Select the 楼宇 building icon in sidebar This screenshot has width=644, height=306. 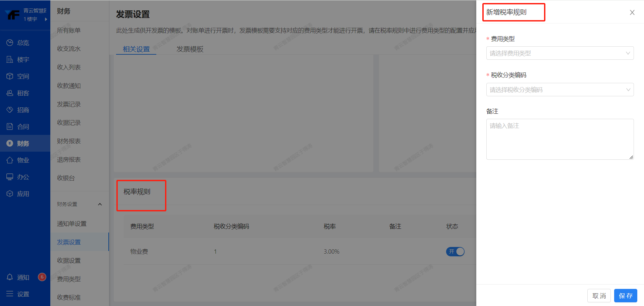[x=20, y=59]
